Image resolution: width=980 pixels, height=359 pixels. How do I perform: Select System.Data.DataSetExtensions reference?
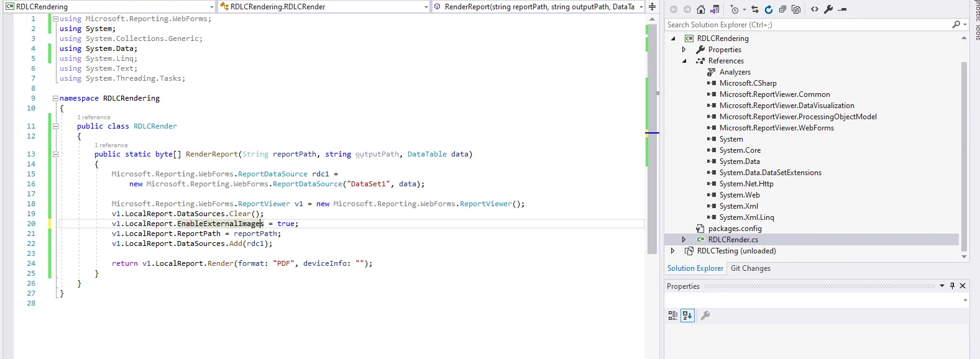[771, 173]
